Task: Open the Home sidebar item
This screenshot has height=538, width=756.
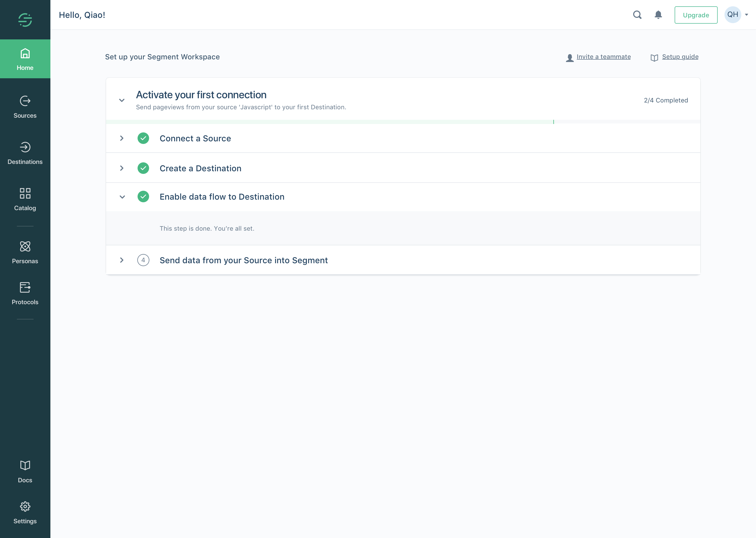Action: pyautogui.click(x=25, y=59)
